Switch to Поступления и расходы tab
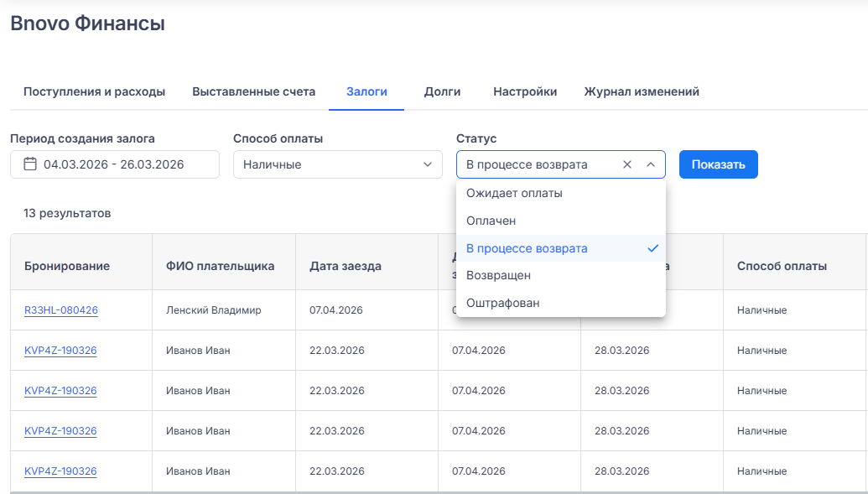 coord(94,91)
